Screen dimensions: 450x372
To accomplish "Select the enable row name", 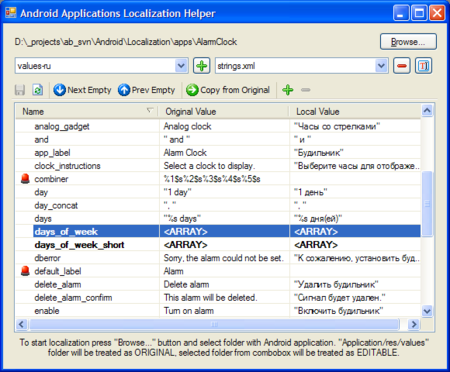I will click(x=47, y=311).
